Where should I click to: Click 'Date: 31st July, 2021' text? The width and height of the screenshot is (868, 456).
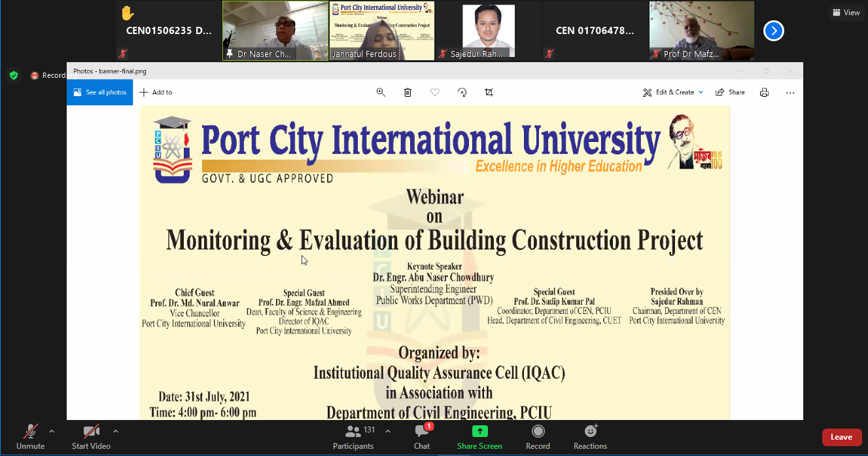pyautogui.click(x=204, y=397)
